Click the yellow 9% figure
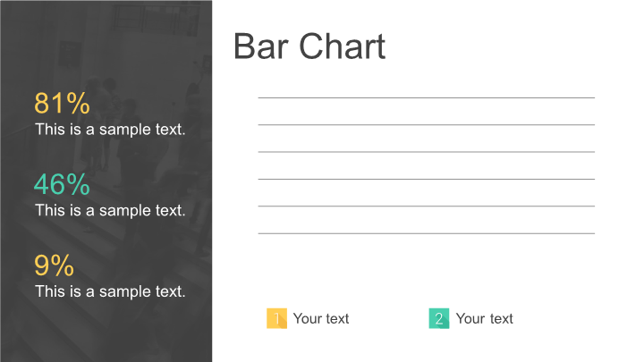The height and width of the screenshot is (362, 644). (54, 265)
